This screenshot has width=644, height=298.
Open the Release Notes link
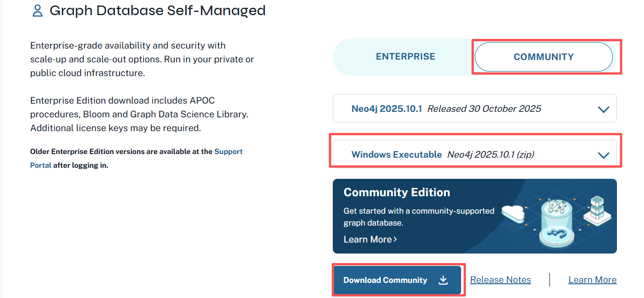point(501,280)
